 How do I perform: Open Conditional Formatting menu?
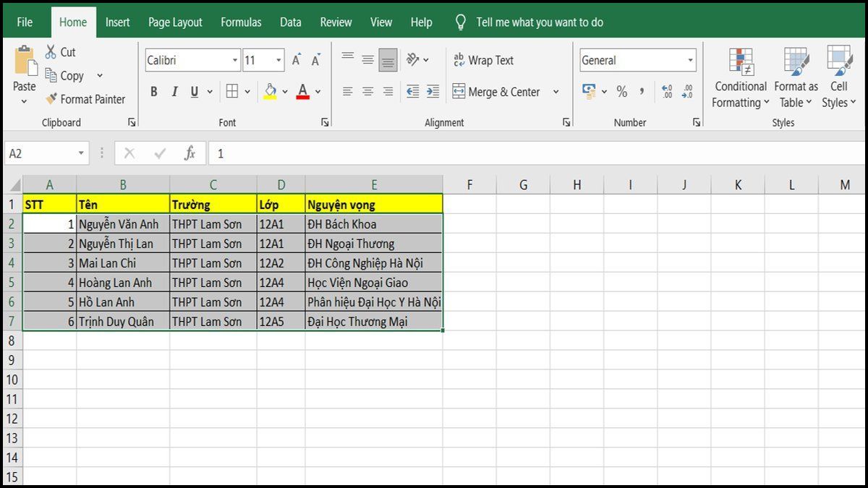741,78
